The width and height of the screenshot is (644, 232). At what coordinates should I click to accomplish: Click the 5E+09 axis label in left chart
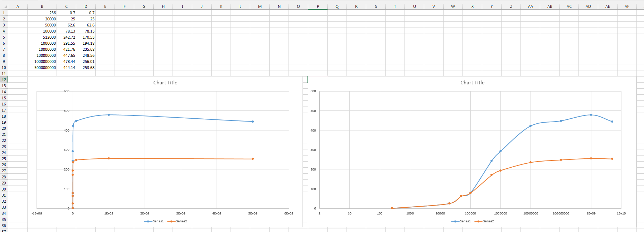(253, 213)
